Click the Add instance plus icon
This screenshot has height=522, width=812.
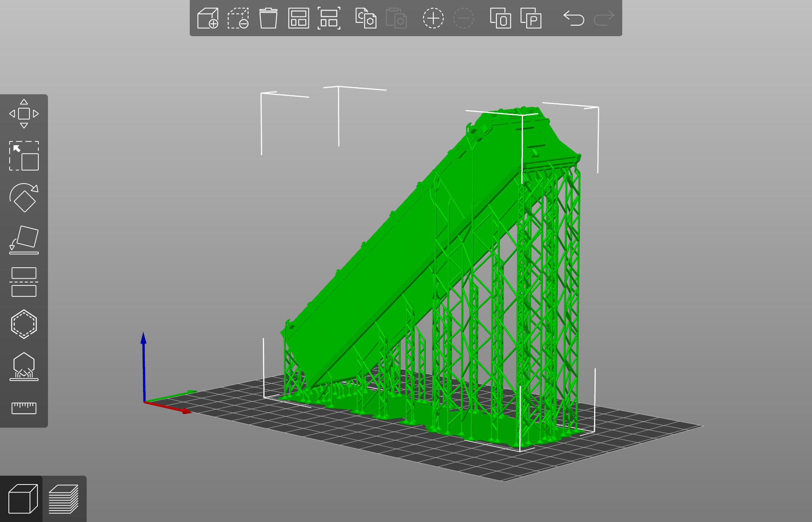click(x=433, y=19)
